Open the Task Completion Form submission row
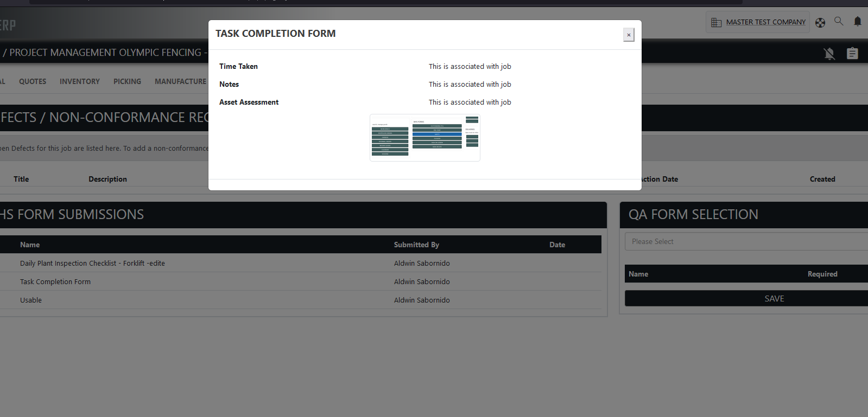The height and width of the screenshot is (417, 868). click(x=55, y=282)
